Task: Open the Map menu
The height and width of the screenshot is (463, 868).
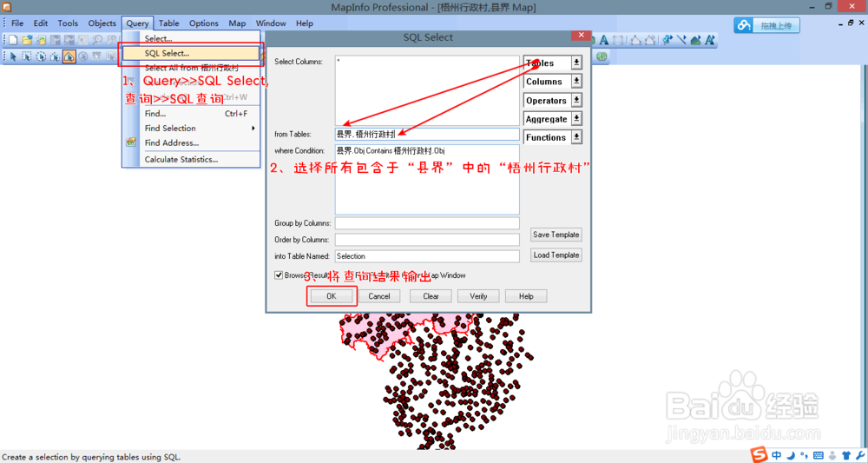Action: [237, 23]
